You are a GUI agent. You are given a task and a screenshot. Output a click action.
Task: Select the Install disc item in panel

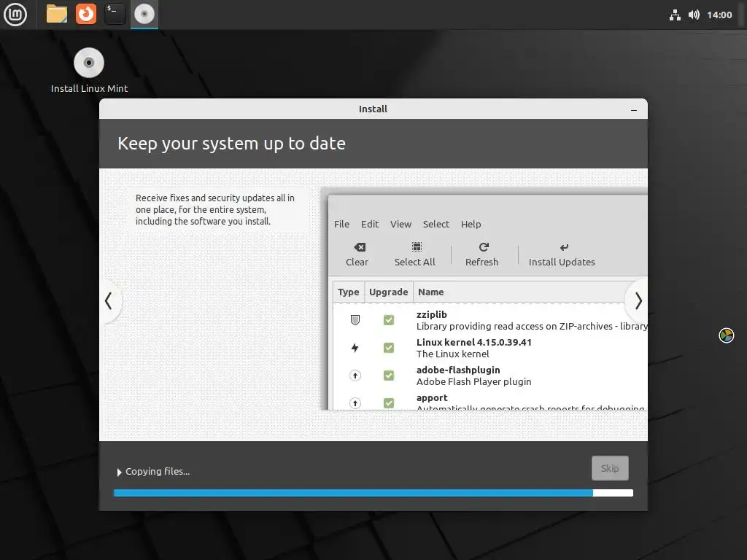coord(144,15)
